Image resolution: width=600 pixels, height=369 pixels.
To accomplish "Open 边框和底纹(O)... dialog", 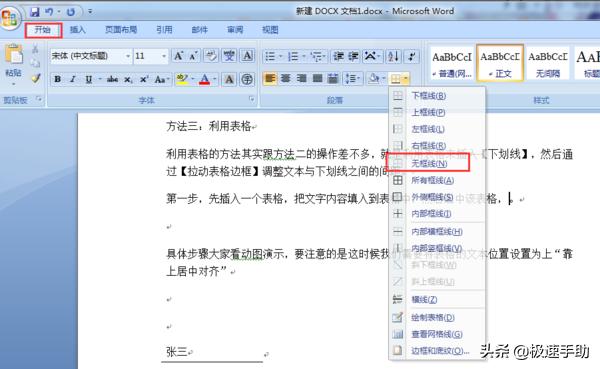I will tap(437, 351).
